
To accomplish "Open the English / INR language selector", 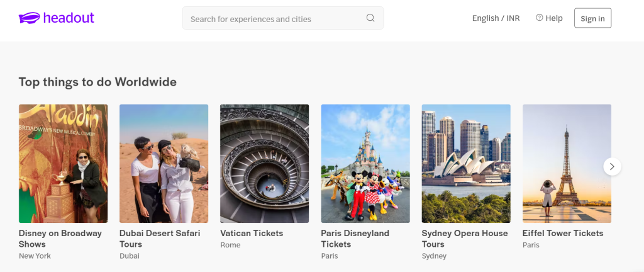I will click(496, 18).
